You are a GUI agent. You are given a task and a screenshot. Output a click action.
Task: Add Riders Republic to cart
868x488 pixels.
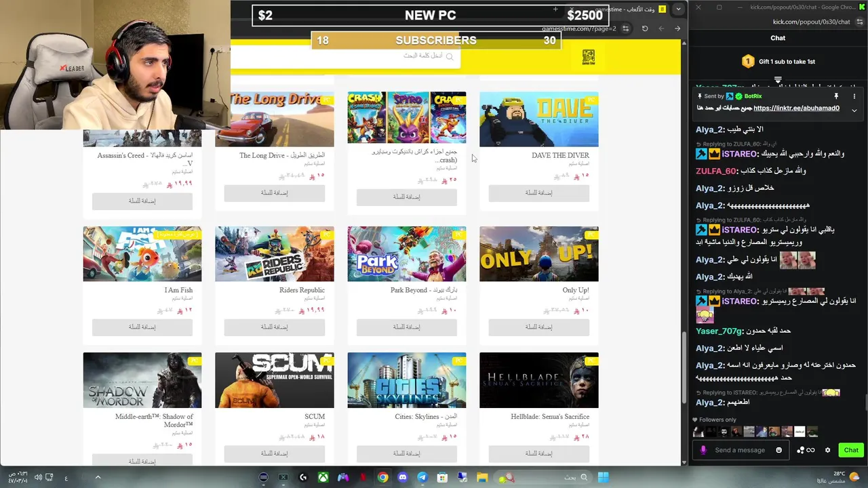pyautogui.click(x=274, y=327)
